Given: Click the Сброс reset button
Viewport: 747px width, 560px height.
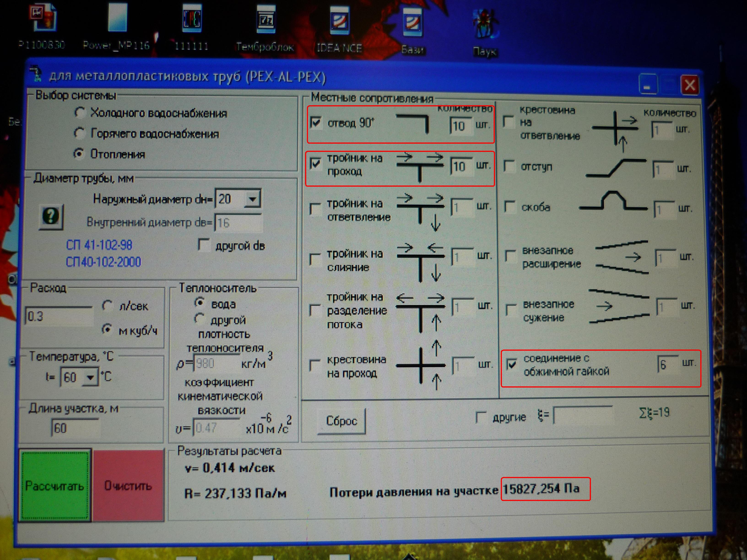Looking at the screenshot, I should tap(341, 421).
